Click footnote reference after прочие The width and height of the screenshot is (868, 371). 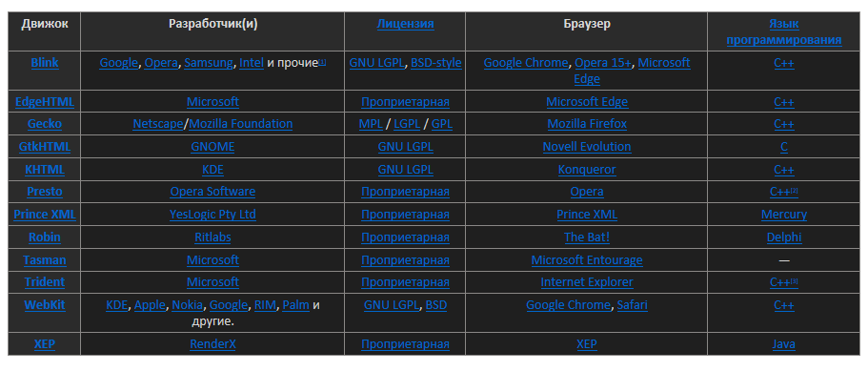pos(322,61)
